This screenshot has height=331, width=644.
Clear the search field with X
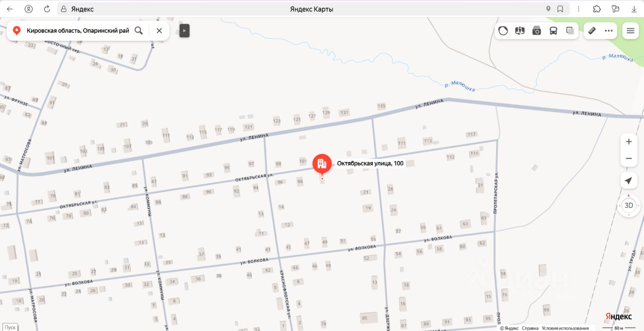pyautogui.click(x=159, y=31)
